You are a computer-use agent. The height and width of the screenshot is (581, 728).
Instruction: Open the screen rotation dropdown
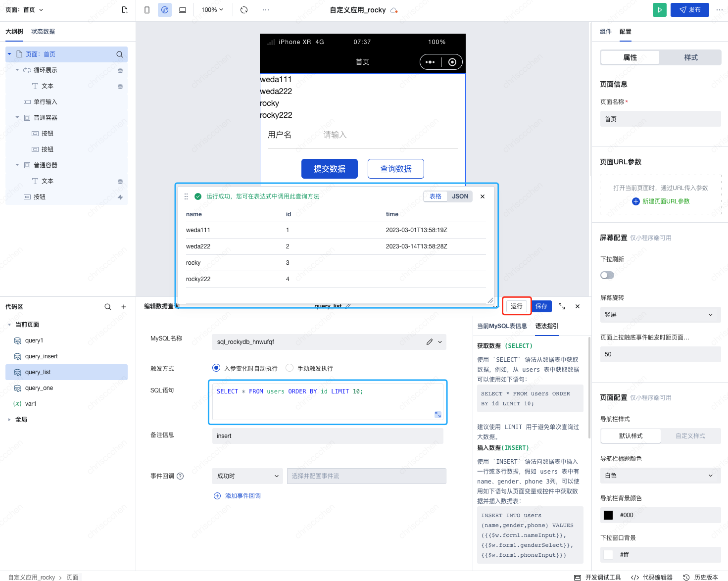(x=660, y=315)
